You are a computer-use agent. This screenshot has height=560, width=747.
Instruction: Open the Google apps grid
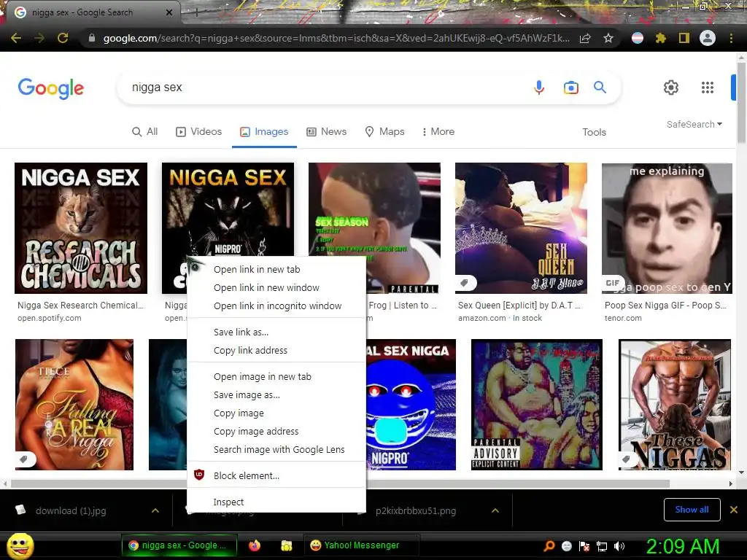click(708, 87)
